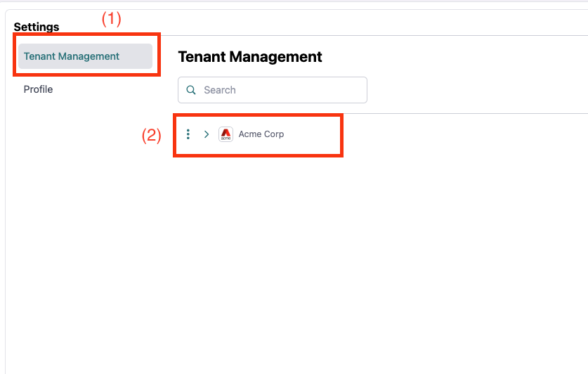588x374 pixels.
Task: Switch to the Profile settings section
Action: 39,89
